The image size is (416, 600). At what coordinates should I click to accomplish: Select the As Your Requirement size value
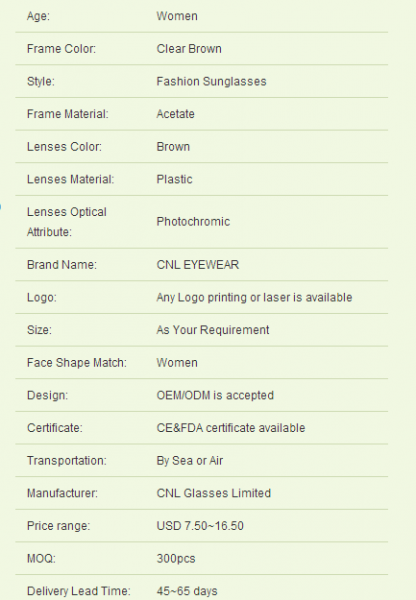pyautogui.click(x=213, y=330)
